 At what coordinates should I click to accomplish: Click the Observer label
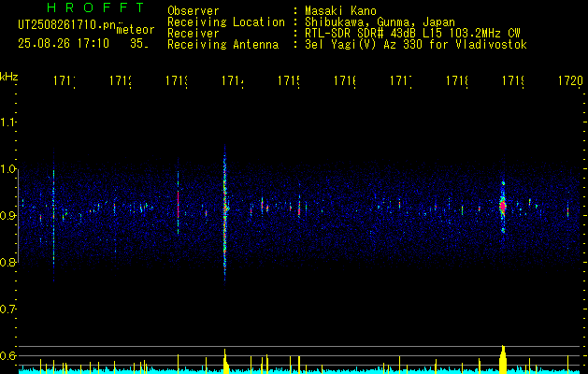pyautogui.click(x=194, y=11)
